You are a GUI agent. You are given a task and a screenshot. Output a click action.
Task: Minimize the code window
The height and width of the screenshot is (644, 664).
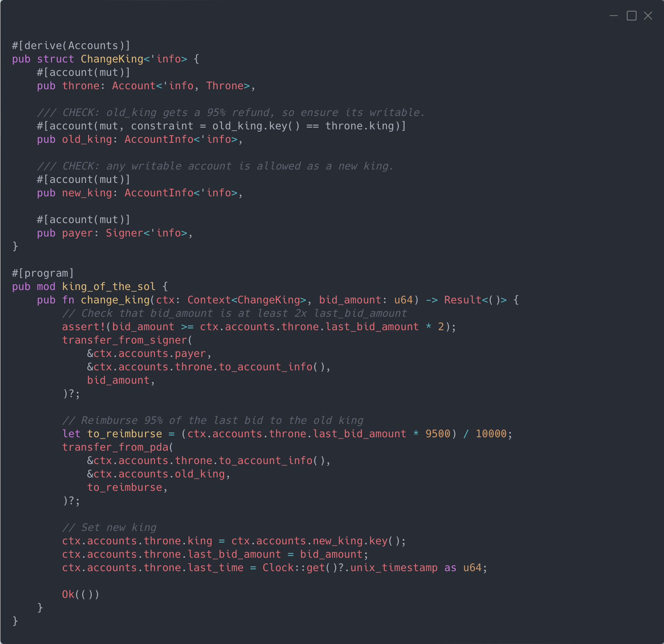614,16
